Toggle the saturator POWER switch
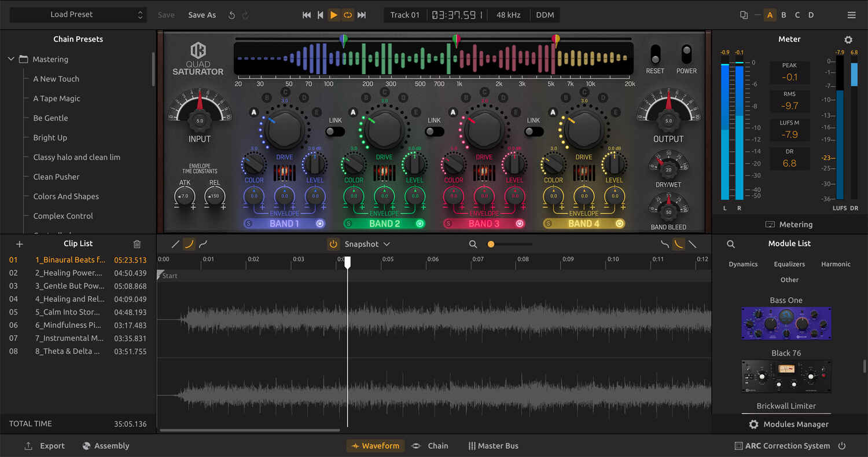The height and width of the screenshot is (457, 868). tap(686, 54)
